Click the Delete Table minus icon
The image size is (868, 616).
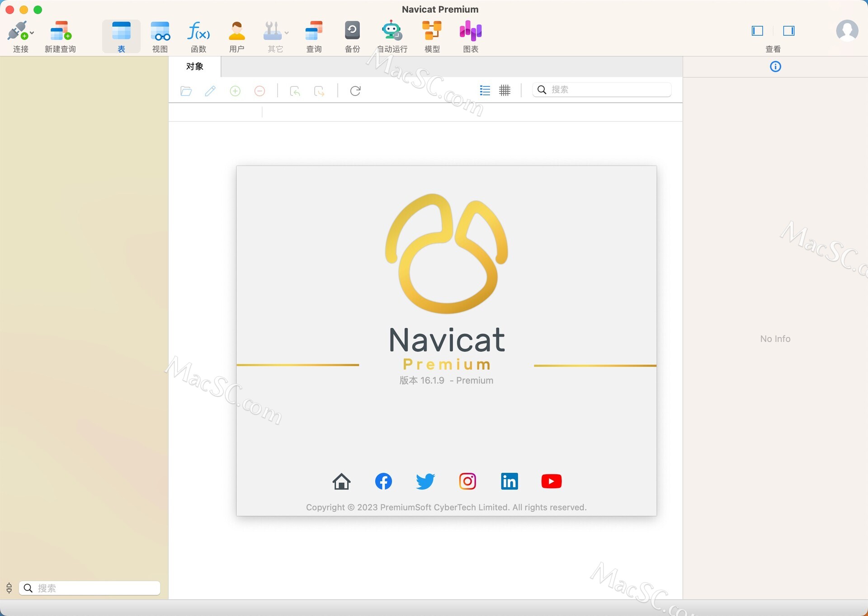point(259,91)
